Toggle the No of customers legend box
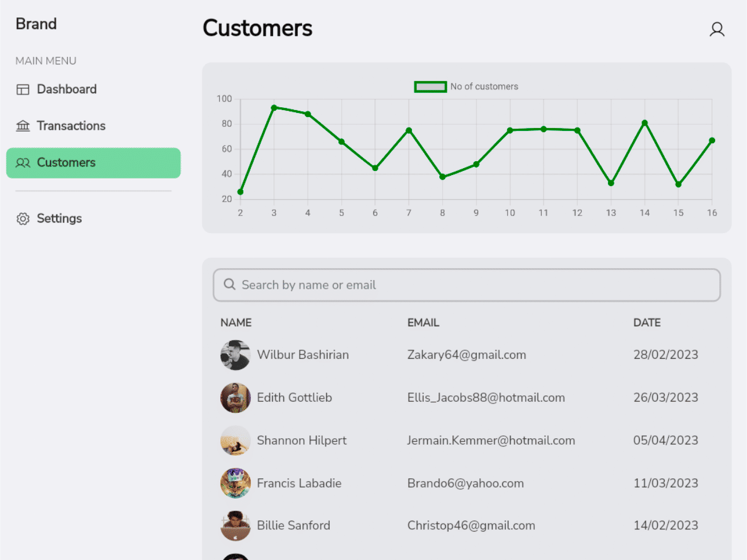The width and height of the screenshot is (747, 560). pos(430,86)
